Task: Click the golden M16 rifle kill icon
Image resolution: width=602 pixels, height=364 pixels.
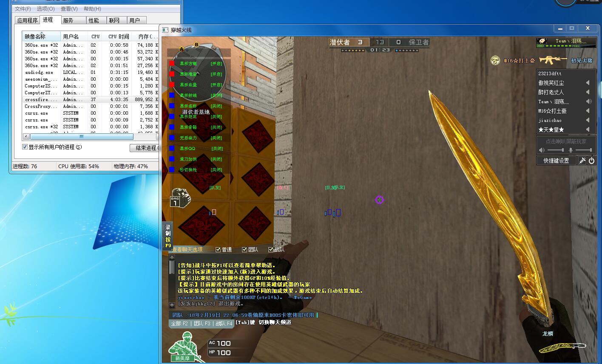Action: click(x=553, y=60)
